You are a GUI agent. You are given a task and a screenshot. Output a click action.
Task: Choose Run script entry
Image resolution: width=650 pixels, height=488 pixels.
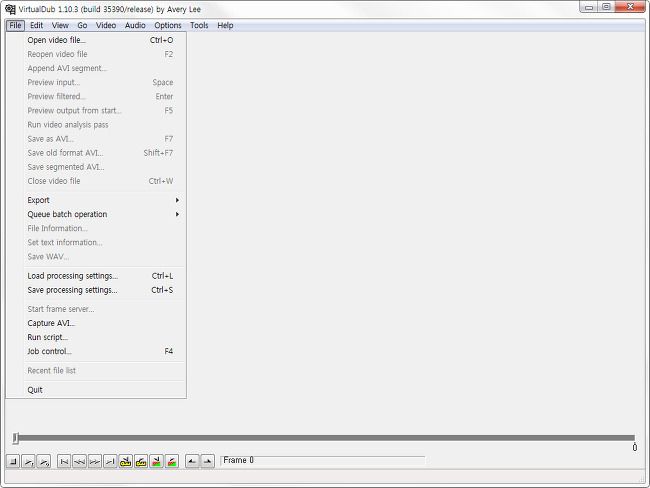tap(96, 337)
